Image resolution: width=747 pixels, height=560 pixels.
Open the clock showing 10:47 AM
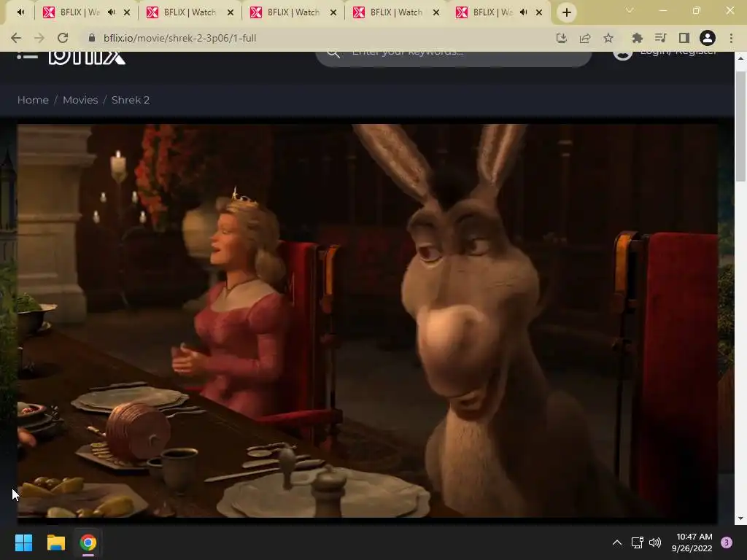692,542
